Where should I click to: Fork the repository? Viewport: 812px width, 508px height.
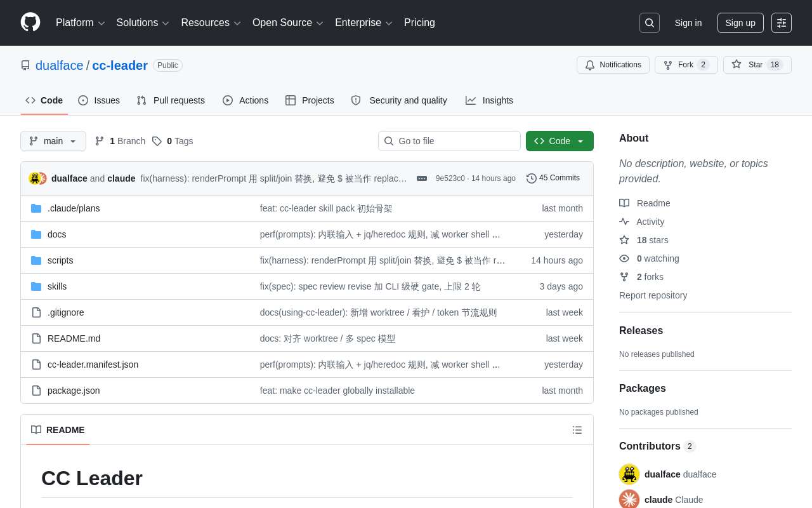(x=686, y=65)
